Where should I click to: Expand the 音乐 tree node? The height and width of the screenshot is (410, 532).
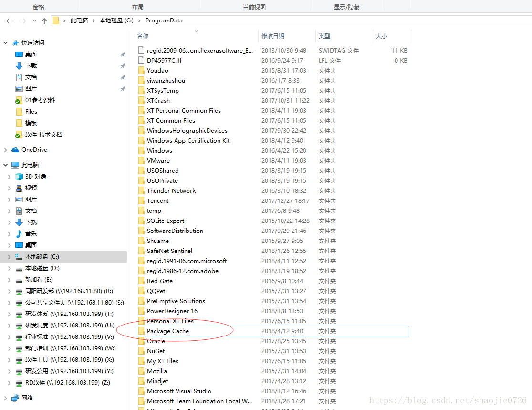click(9, 233)
